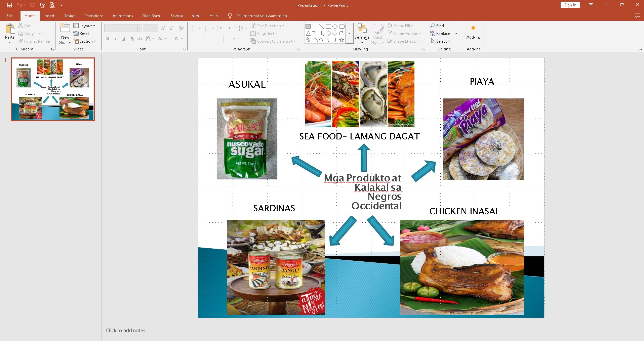Click the Quick Styles icon
The width and height of the screenshot is (644, 341).
[378, 28]
